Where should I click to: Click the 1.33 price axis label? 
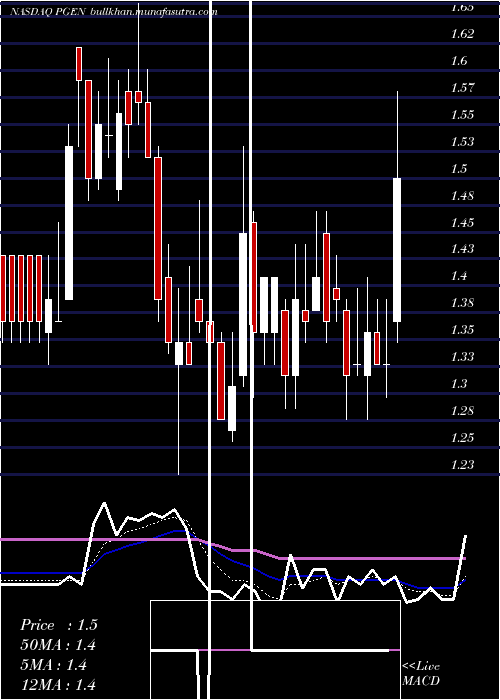(x=462, y=357)
